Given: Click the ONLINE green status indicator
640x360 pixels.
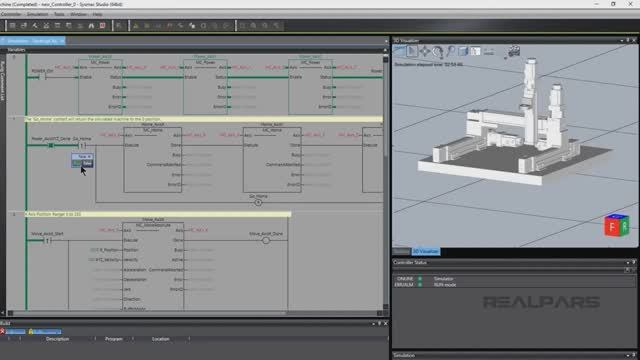Looking at the screenshot, I should (x=420, y=279).
